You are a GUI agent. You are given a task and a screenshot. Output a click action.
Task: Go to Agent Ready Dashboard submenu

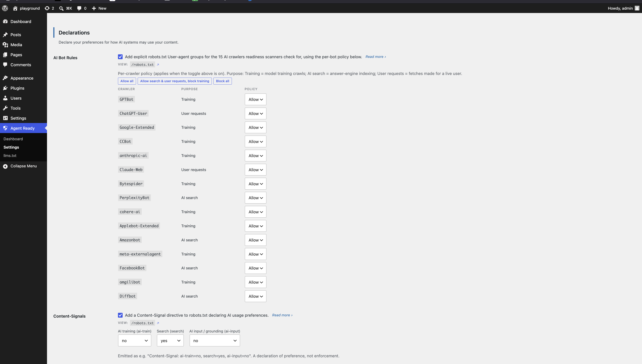coord(13,139)
